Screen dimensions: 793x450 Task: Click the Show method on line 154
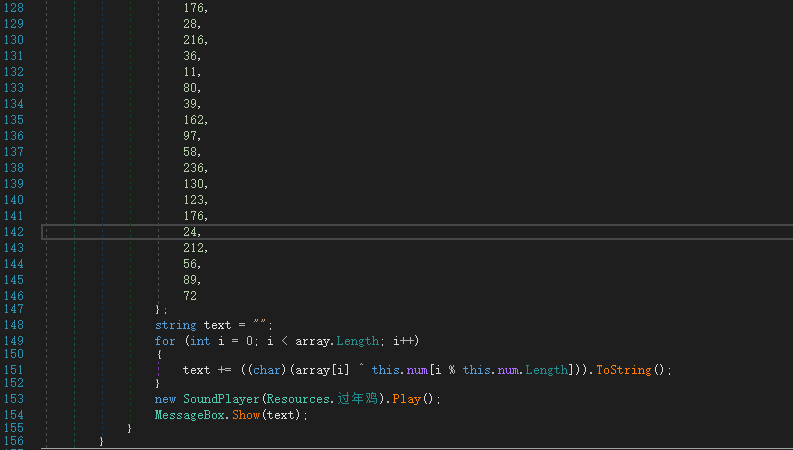[246, 414]
